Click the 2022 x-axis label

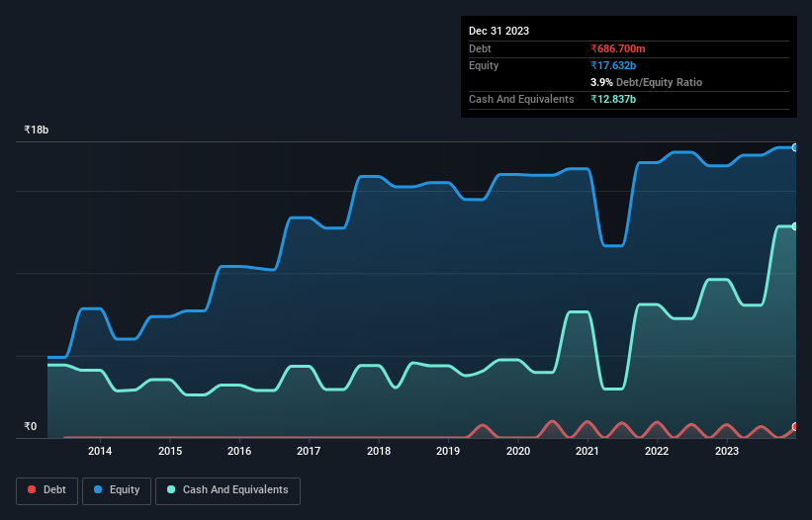pyautogui.click(x=657, y=451)
